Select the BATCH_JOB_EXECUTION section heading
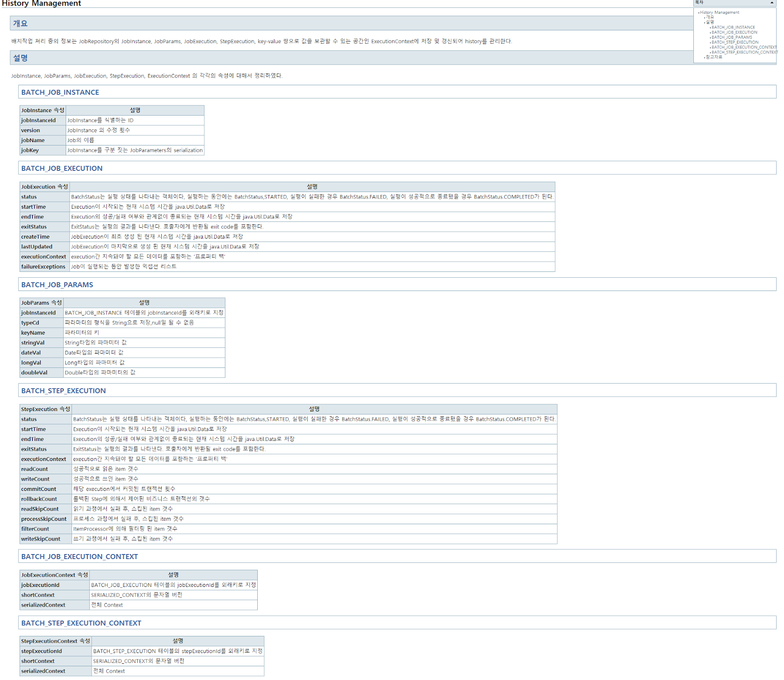The height and width of the screenshot is (680, 784). point(62,168)
